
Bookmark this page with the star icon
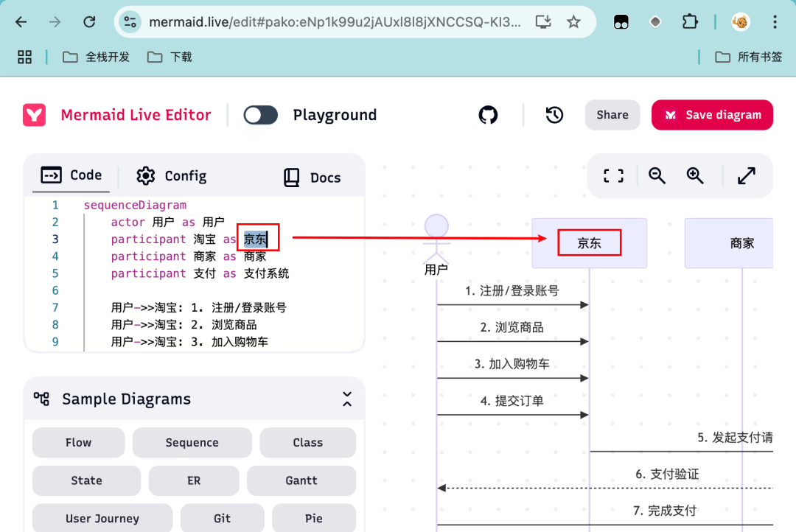pyautogui.click(x=573, y=22)
